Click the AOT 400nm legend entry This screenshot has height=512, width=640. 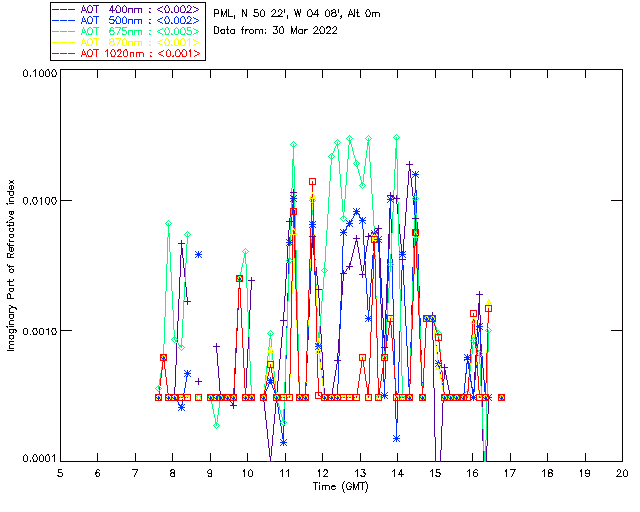point(127,9)
